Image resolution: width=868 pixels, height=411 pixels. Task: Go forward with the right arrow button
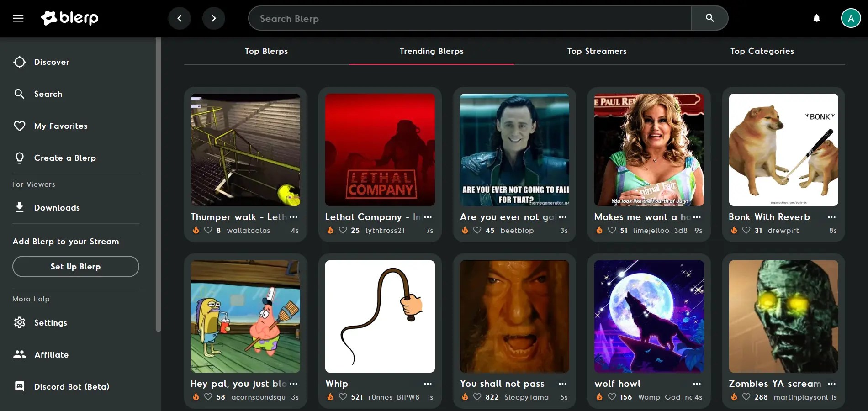[x=214, y=18]
